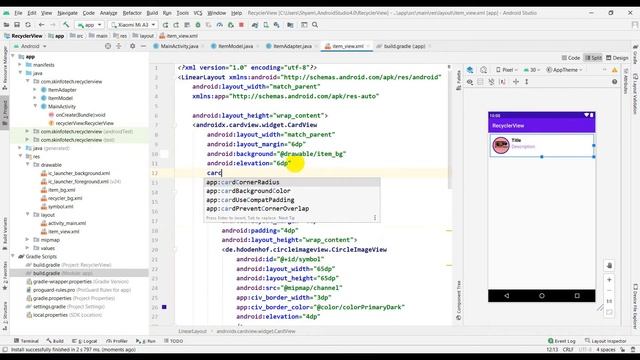Click the Design Surface layers icon
This screenshot has width=640, height=360.
pos(470,70)
